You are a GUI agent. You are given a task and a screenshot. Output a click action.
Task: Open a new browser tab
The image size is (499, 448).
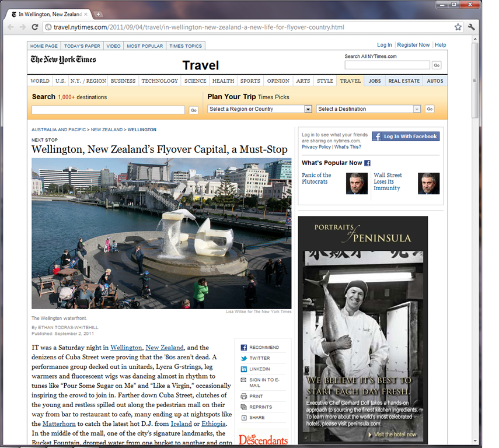coord(98,14)
